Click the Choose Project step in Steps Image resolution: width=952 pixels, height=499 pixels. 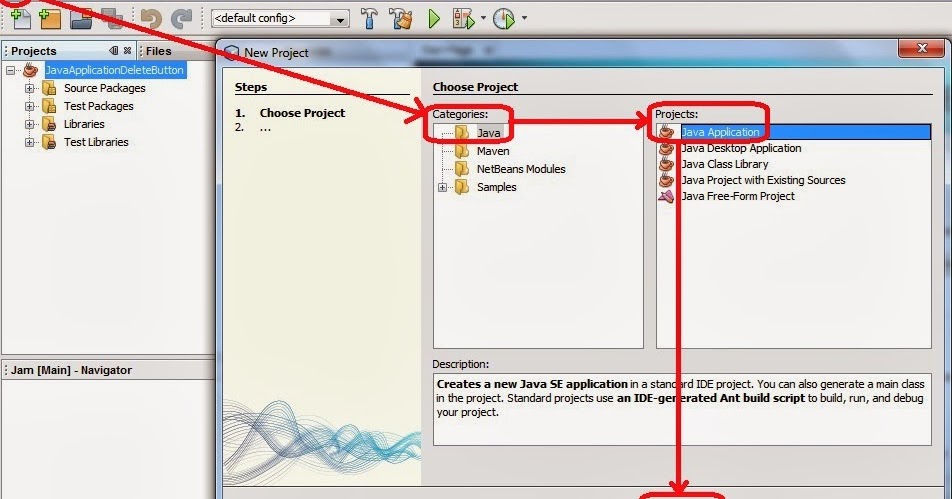(x=302, y=113)
